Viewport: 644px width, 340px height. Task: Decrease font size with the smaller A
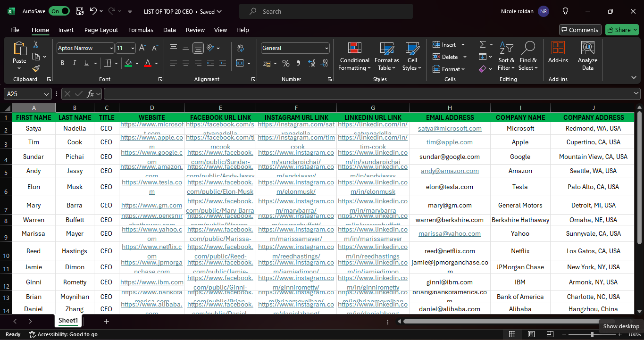(155, 48)
